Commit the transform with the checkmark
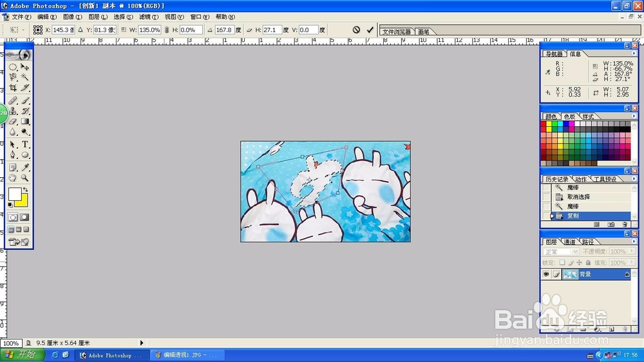Screen dimensions: 644x362 (370, 30)
